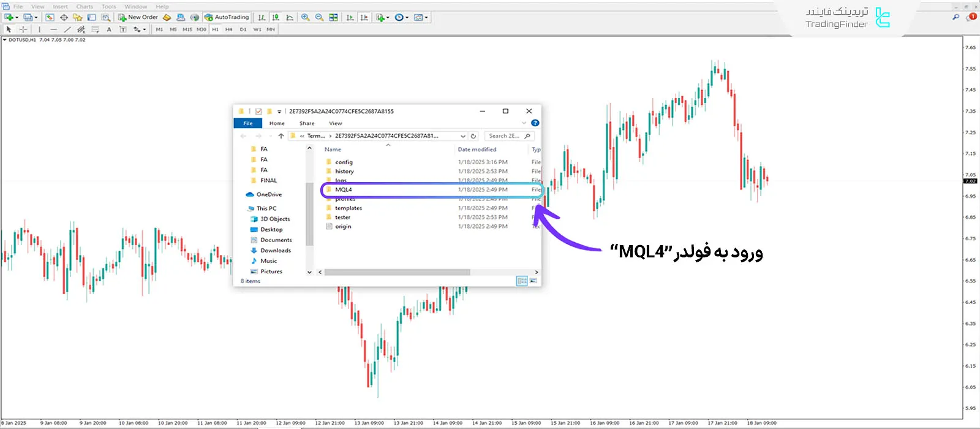
Task: Select the text label 'A' tool
Action: click(109, 29)
